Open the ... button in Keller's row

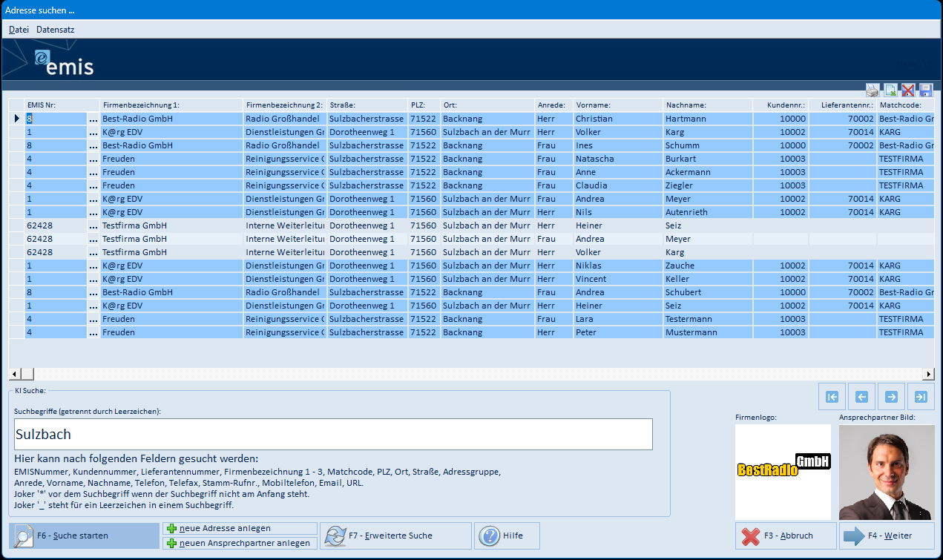[x=93, y=279]
